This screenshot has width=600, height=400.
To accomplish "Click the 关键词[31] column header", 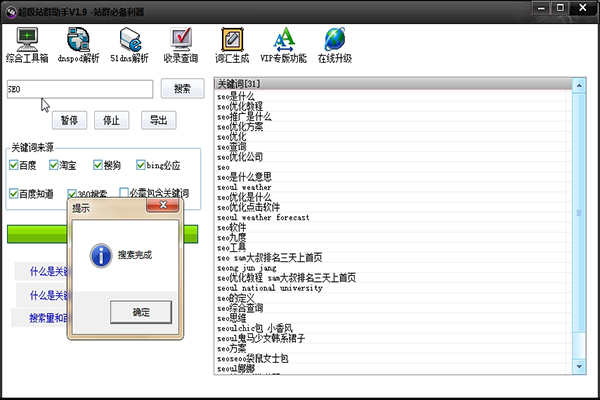I will coord(393,83).
